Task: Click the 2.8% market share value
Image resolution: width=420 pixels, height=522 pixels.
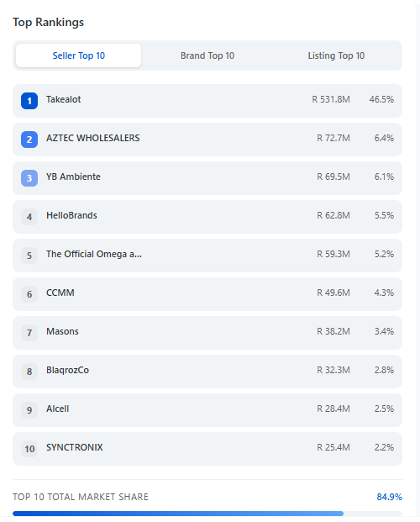Action: click(384, 370)
